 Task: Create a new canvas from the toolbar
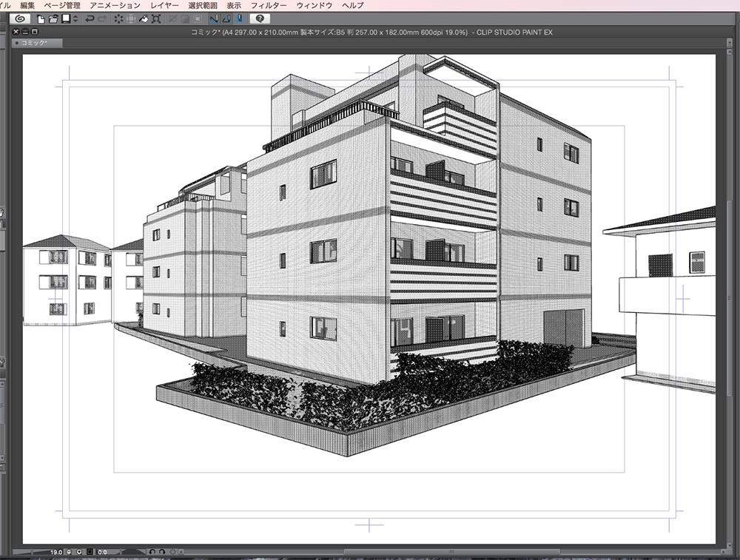click(40, 21)
